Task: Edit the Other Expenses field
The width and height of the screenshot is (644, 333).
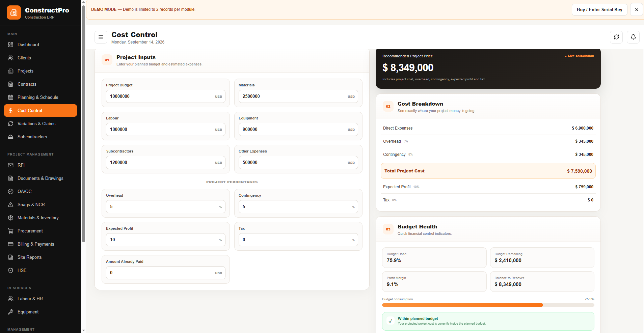Action: click(x=298, y=163)
